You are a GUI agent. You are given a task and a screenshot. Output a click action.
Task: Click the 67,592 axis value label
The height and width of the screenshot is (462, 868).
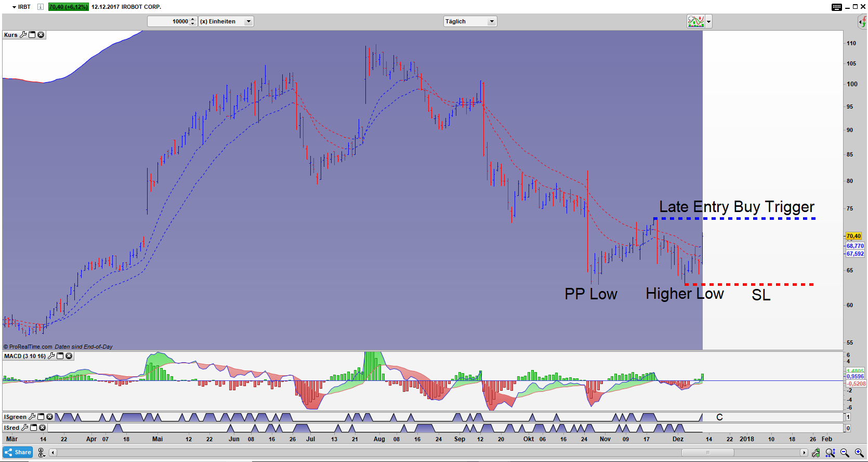click(855, 254)
